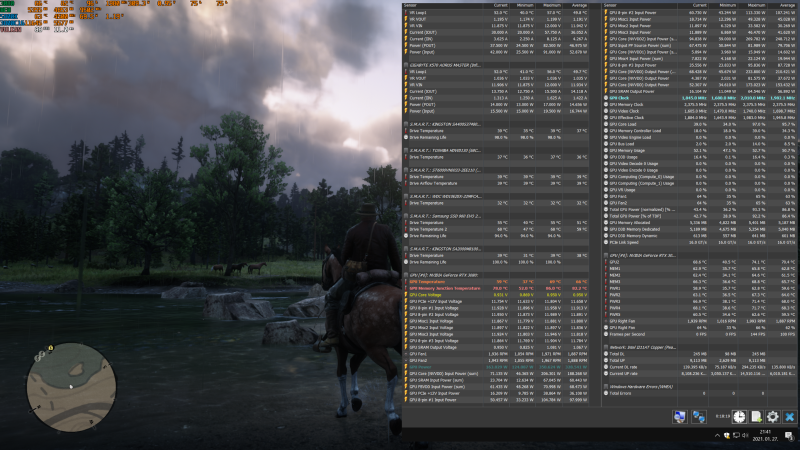Click the Current column header in left panel
Image resolution: width=800 pixels, height=450 pixels.
pyautogui.click(x=501, y=6)
